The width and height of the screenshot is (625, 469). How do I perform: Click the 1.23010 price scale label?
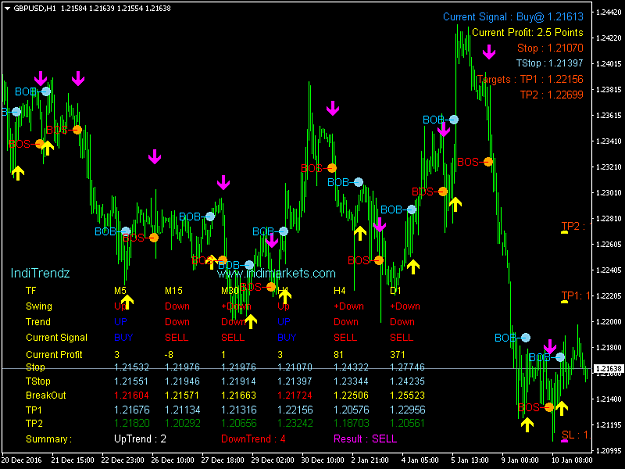click(608, 193)
